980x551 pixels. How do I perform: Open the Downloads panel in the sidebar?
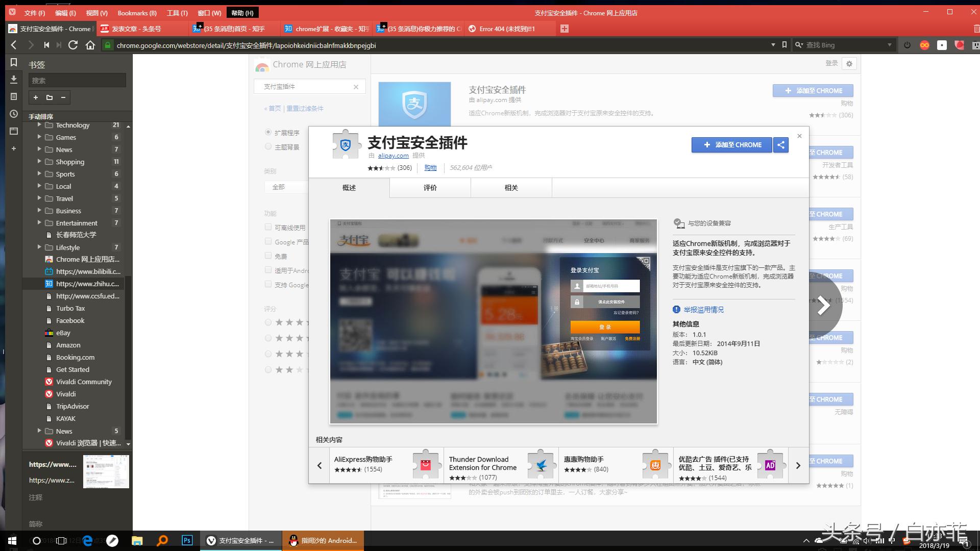pyautogui.click(x=14, y=80)
